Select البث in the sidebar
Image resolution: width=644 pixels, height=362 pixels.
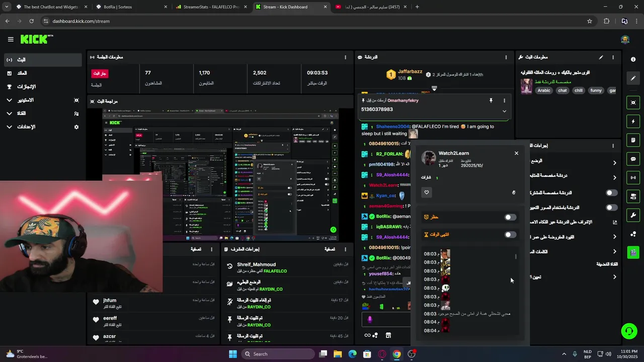pos(42,60)
